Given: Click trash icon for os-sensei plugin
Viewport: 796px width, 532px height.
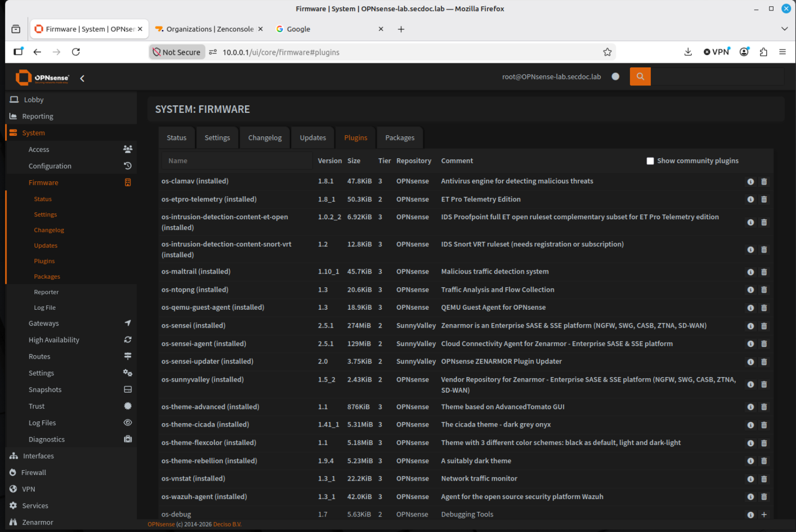Looking at the screenshot, I should (x=764, y=326).
